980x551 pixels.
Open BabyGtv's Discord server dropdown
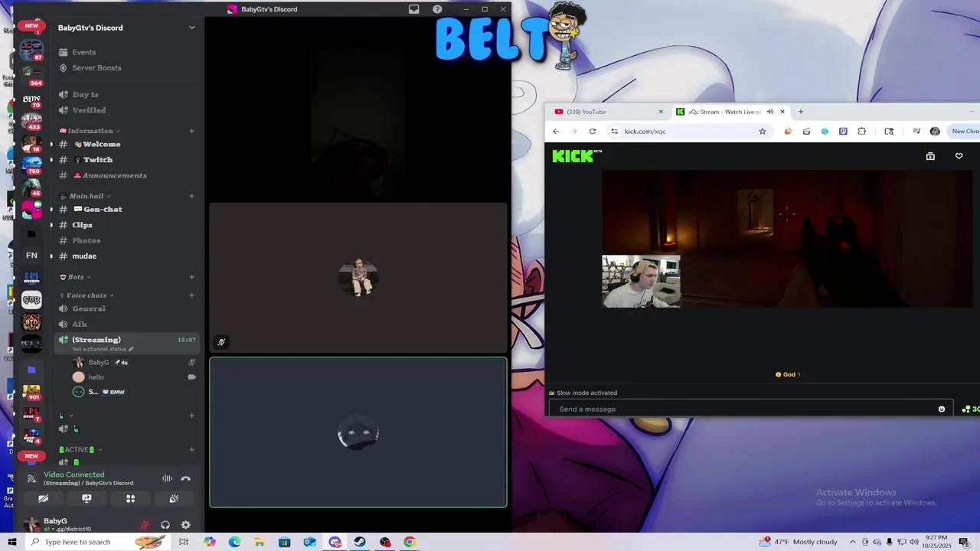click(x=191, y=28)
